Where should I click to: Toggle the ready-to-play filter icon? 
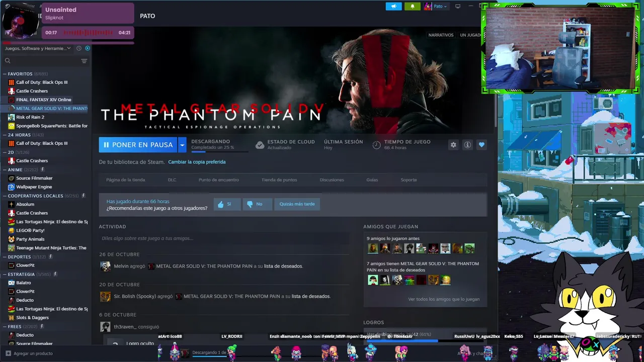click(x=88, y=48)
